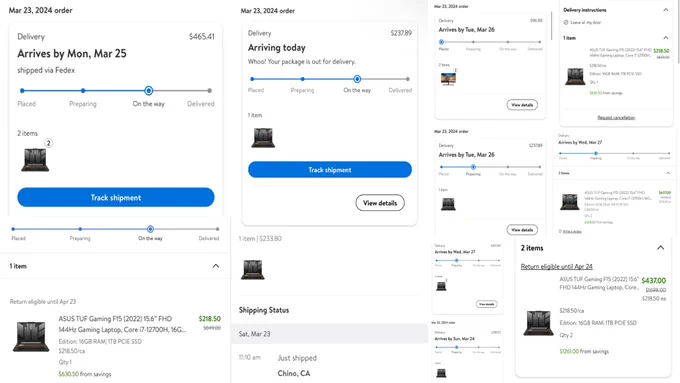
Task: Click the laptop thumbnail in the Arriving today order
Action: coord(263,138)
